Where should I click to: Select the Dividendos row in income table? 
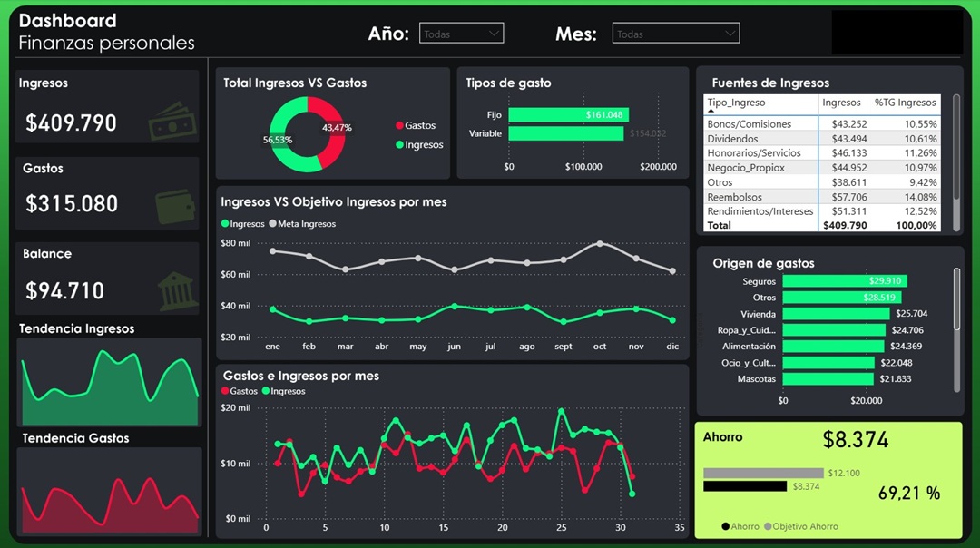(x=733, y=139)
